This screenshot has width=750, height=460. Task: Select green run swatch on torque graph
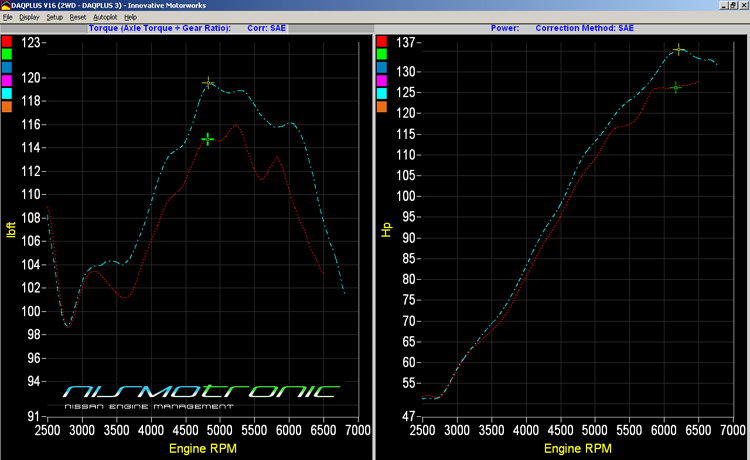point(7,53)
